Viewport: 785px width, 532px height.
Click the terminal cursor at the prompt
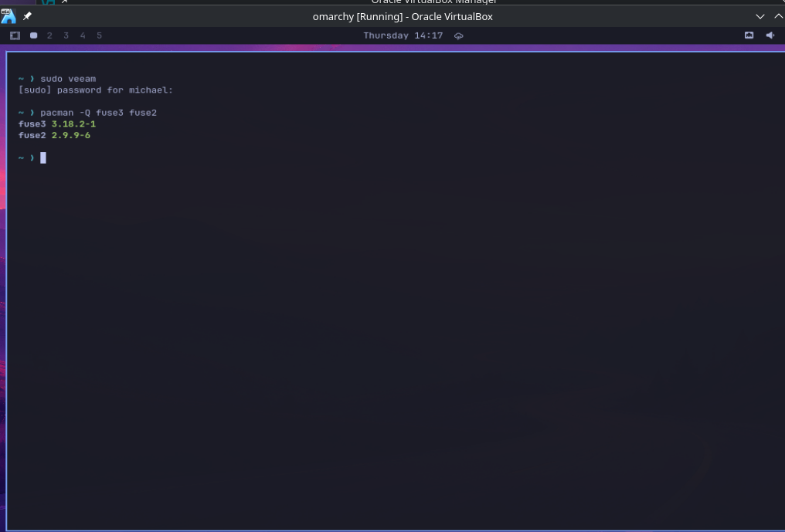point(43,158)
